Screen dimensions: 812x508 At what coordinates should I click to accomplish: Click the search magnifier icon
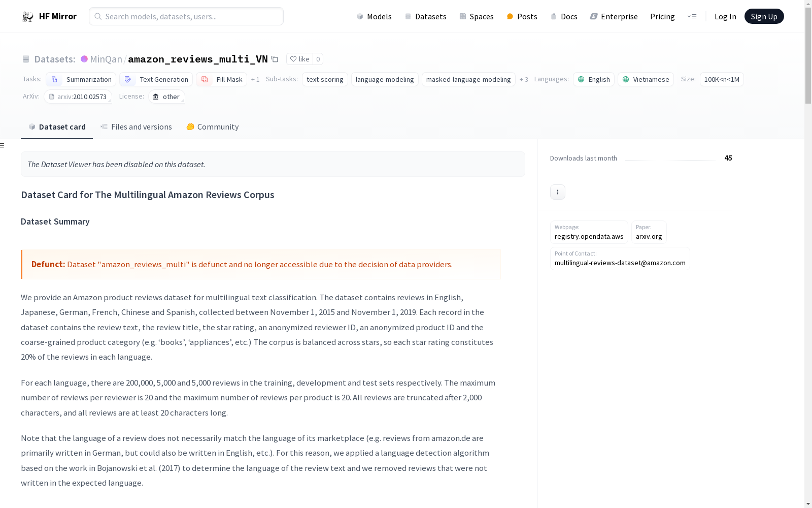[98, 16]
